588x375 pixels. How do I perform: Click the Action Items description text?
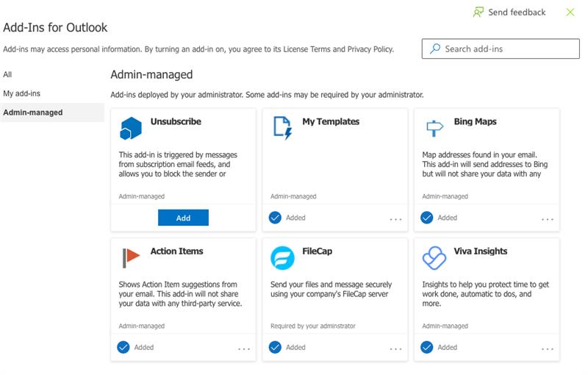(180, 294)
